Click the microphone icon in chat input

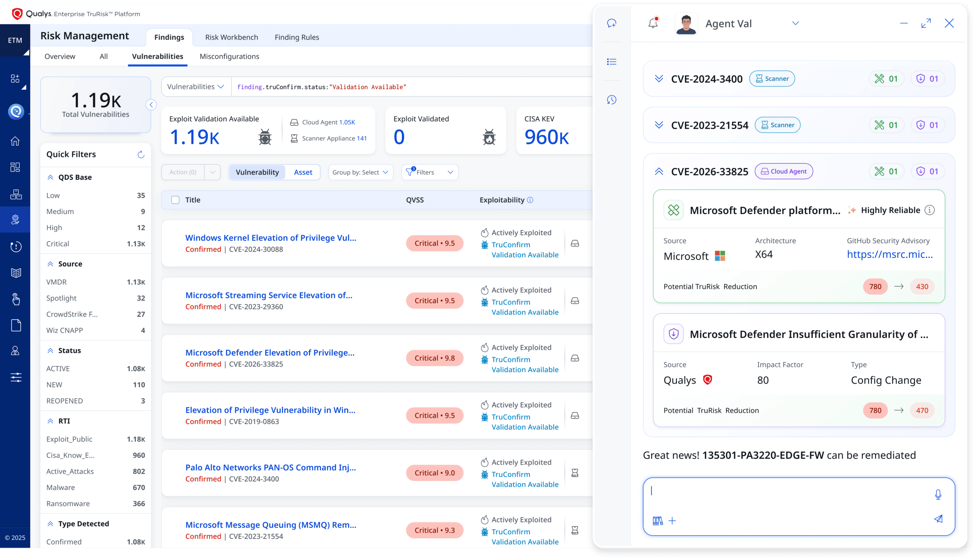coord(938,494)
